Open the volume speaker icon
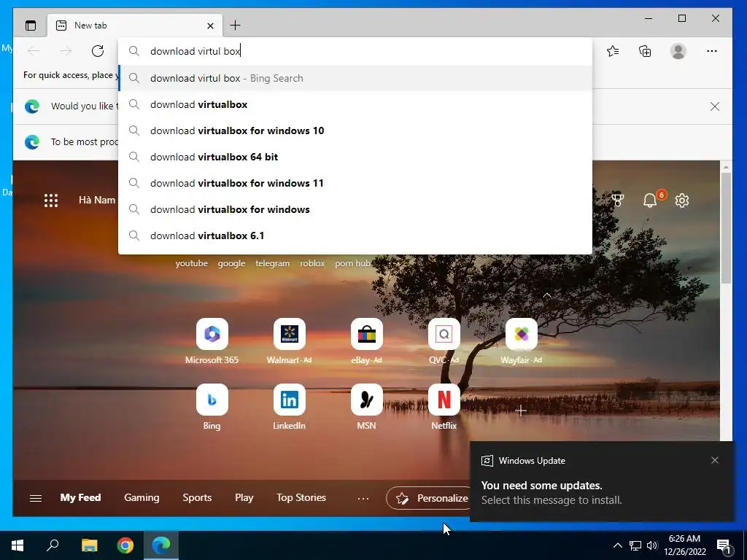The width and height of the screenshot is (747, 560). click(652, 545)
